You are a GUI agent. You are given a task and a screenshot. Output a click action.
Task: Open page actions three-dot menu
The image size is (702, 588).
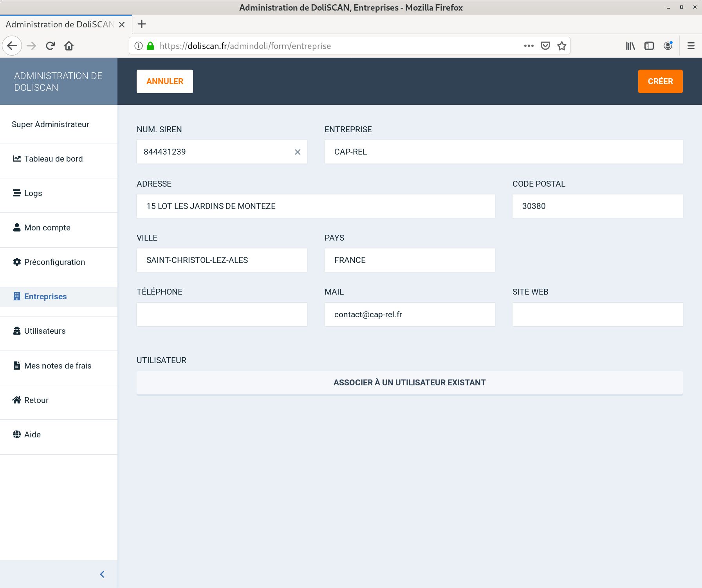[x=529, y=46]
